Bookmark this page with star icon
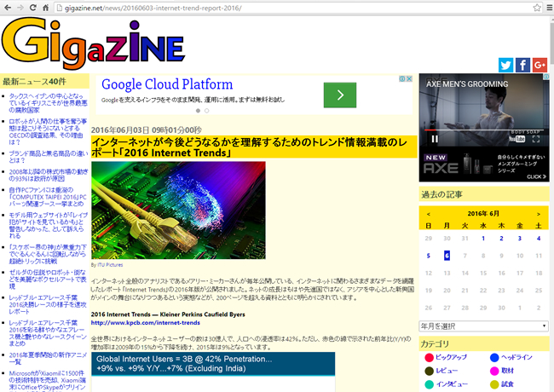 [x=520, y=7]
